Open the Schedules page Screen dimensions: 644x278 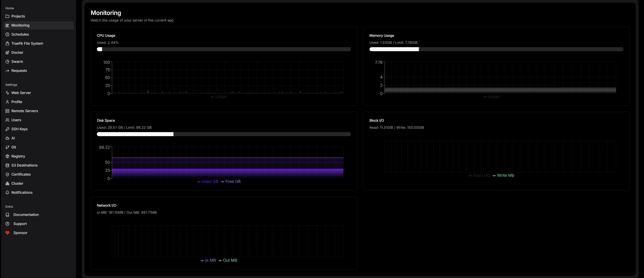pos(20,34)
